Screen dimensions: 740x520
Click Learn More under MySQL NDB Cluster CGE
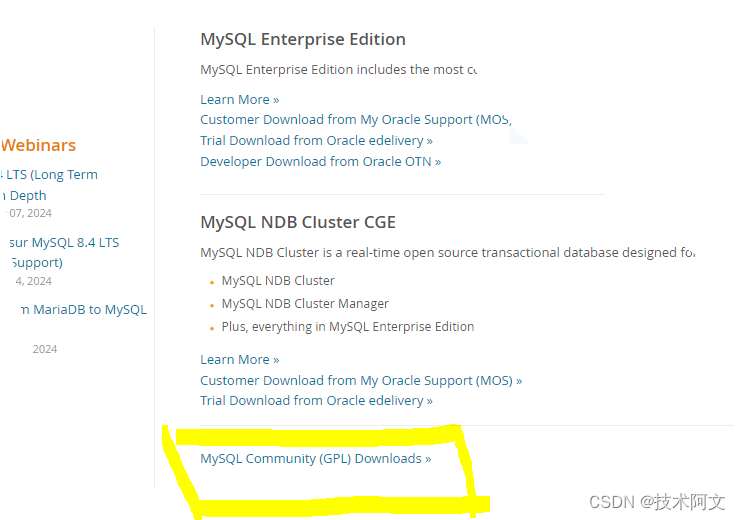pos(239,360)
